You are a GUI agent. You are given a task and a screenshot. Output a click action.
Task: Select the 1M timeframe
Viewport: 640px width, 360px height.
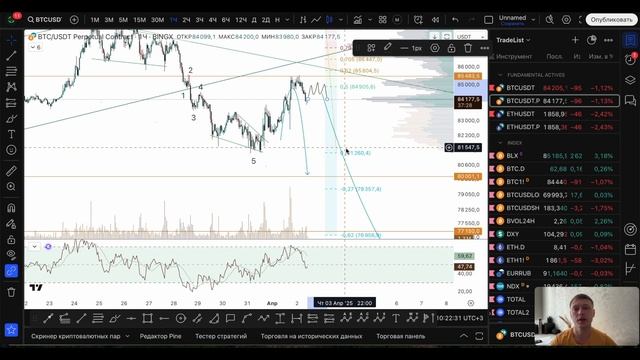95,20
